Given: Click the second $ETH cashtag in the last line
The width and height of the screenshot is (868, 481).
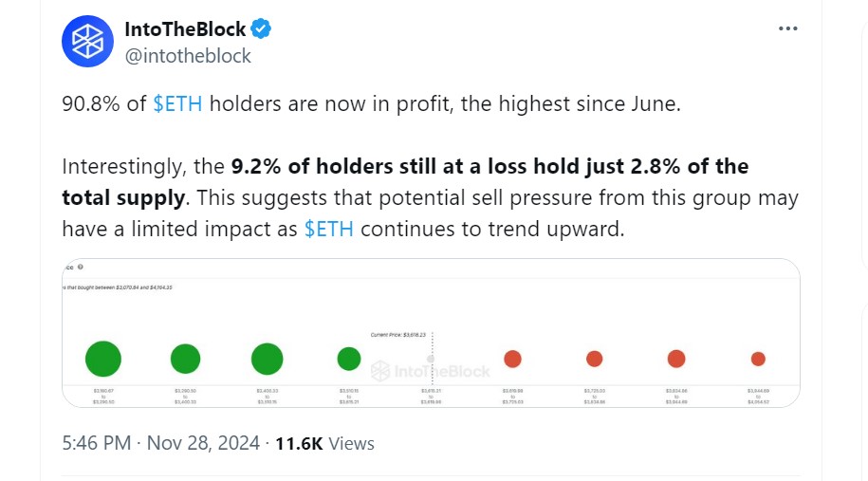Looking at the screenshot, I should (x=329, y=230).
